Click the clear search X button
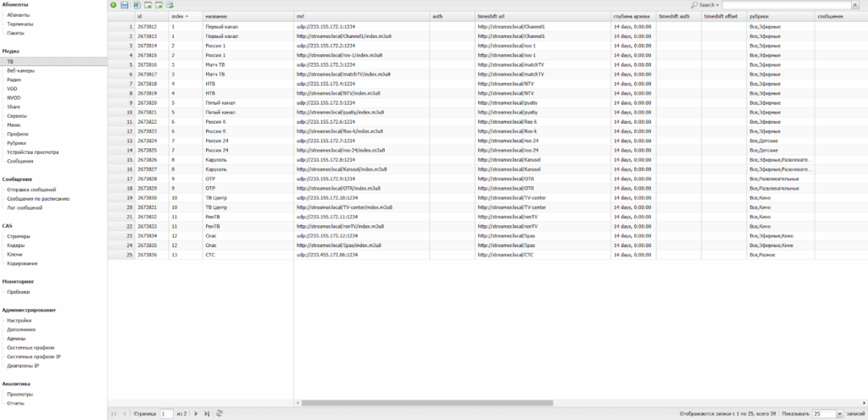This screenshot has width=868, height=420. click(856, 5)
